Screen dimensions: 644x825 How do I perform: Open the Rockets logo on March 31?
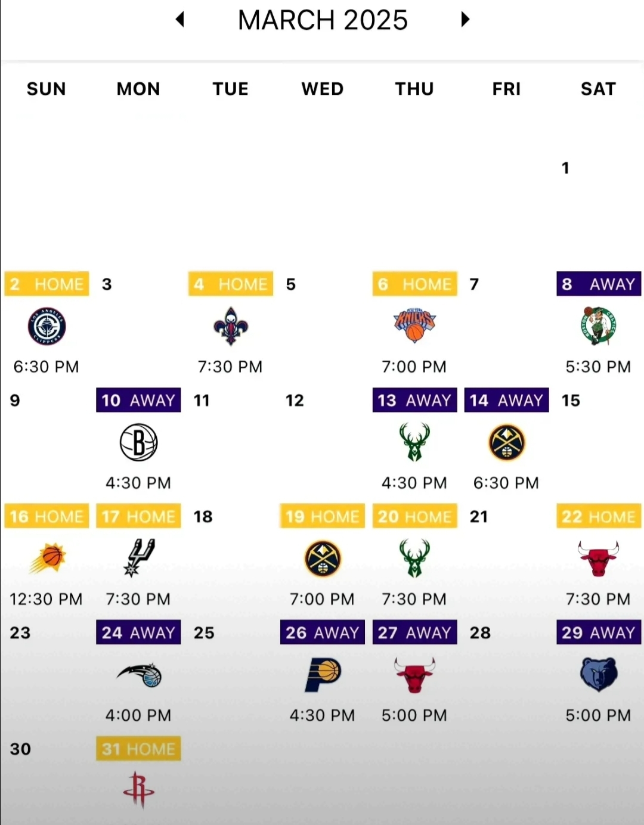tap(139, 790)
